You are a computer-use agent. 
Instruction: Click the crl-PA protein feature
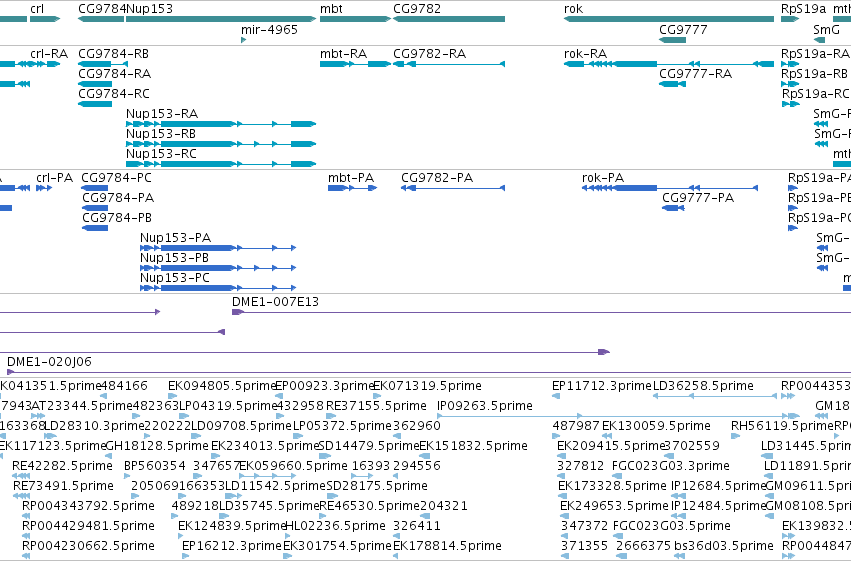[44, 188]
